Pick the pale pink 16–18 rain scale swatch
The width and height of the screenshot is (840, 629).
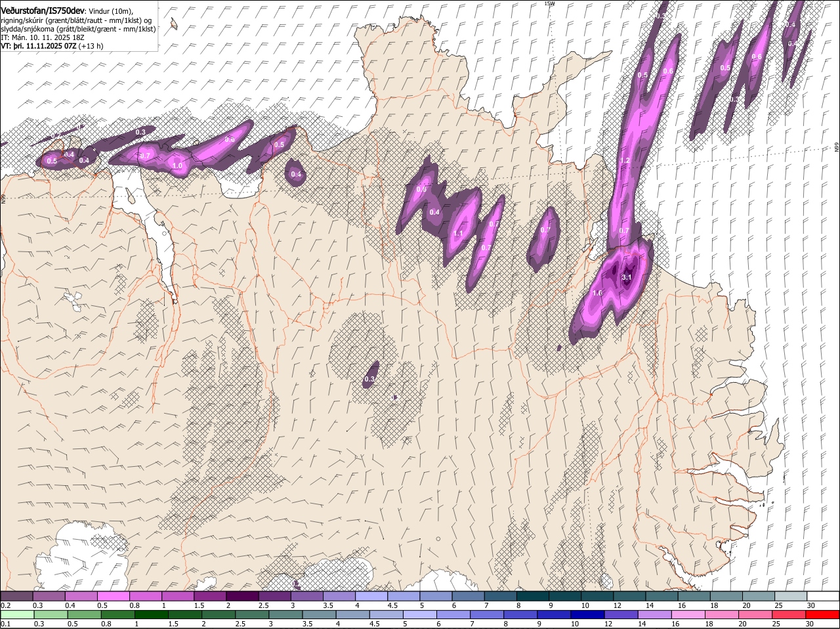click(688, 615)
